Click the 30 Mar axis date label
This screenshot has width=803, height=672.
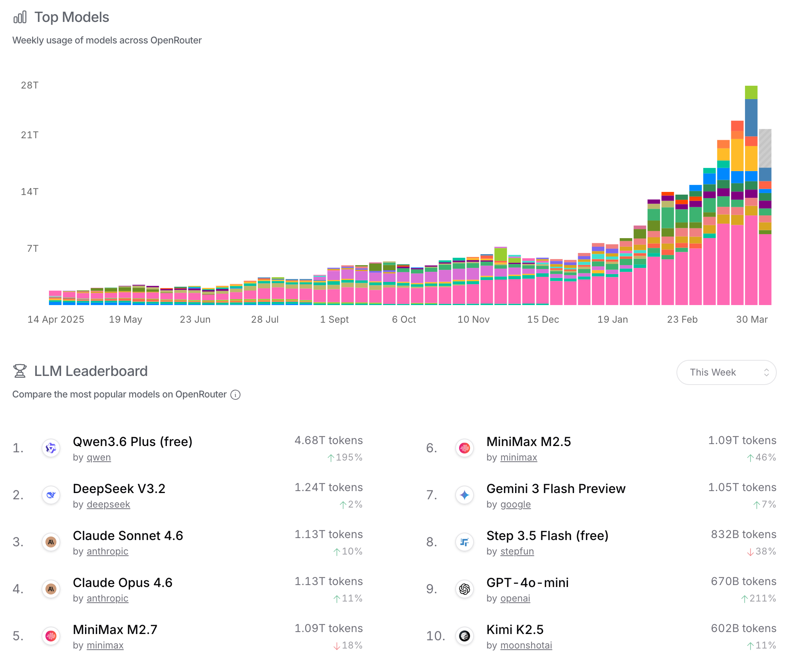pos(752,320)
